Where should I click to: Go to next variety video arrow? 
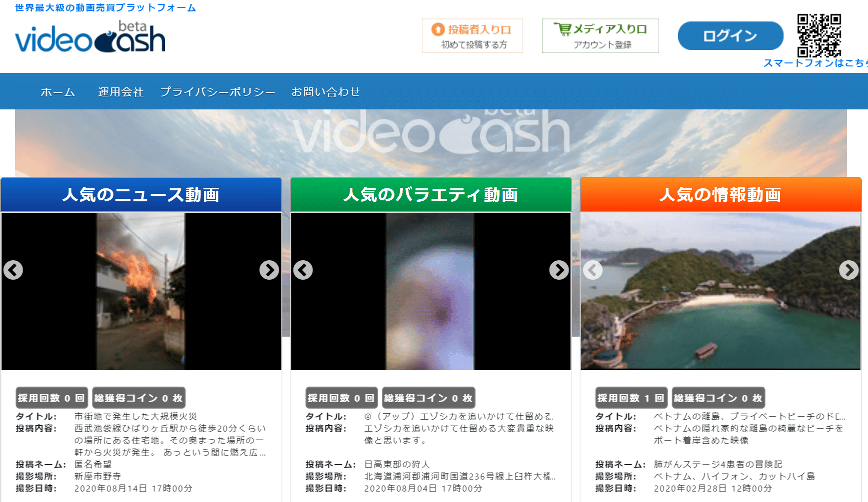(559, 270)
